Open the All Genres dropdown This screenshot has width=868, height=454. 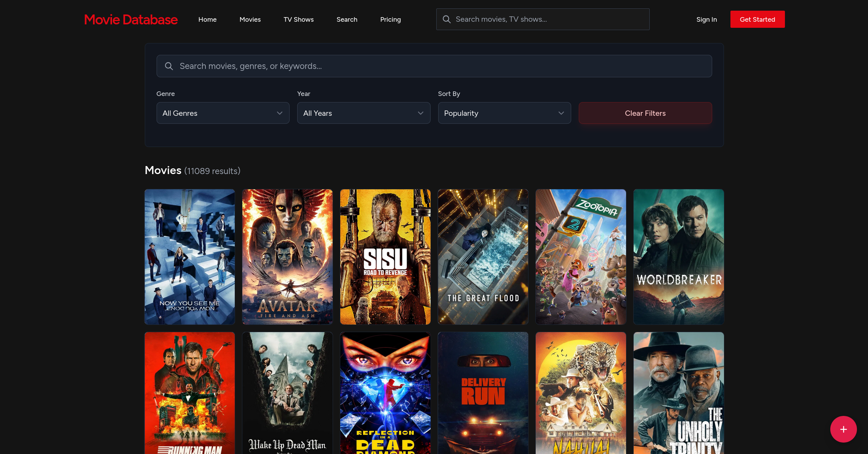[223, 113]
